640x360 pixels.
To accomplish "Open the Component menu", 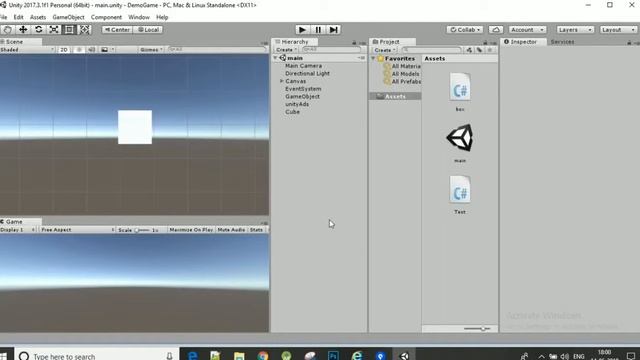I will (106, 17).
